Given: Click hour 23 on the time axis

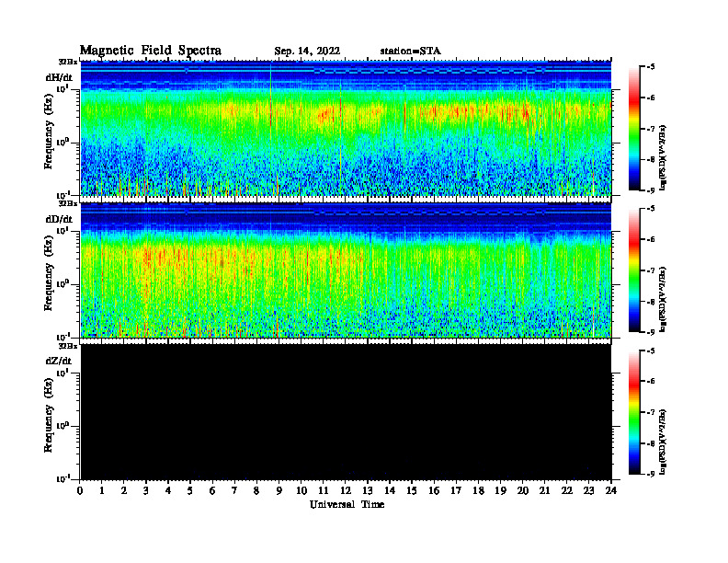Looking at the screenshot, I should 589,491.
